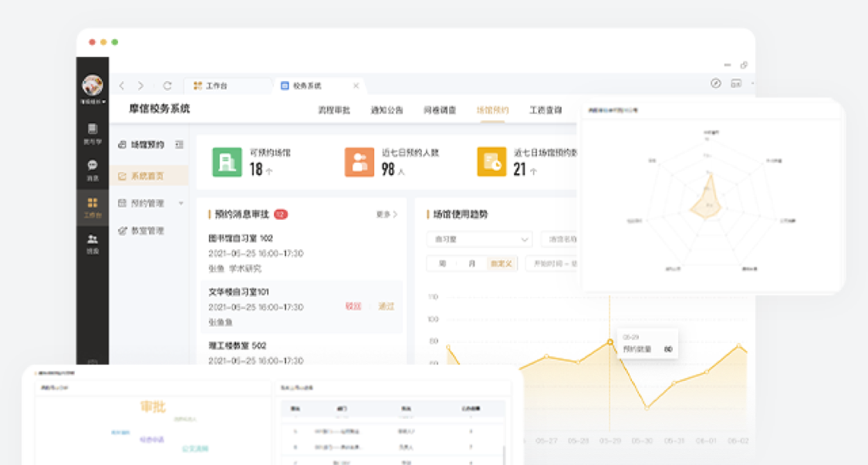Click the highlighted 05-29 chart data point
This screenshot has width=868, height=465.
(x=610, y=342)
